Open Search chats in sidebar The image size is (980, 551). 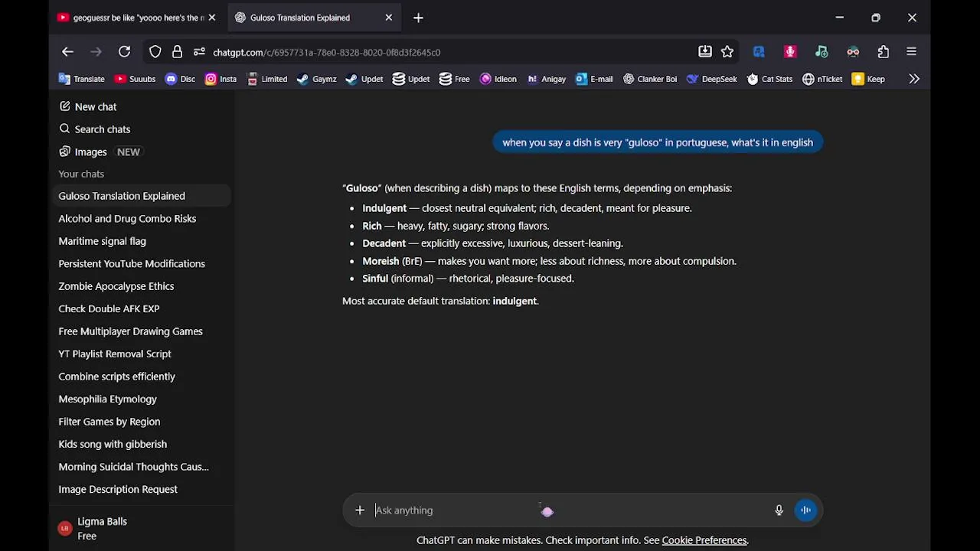click(x=95, y=129)
